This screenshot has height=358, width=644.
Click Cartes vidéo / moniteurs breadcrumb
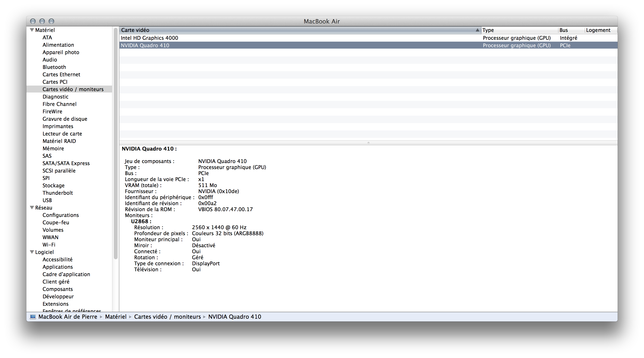tap(168, 317)
